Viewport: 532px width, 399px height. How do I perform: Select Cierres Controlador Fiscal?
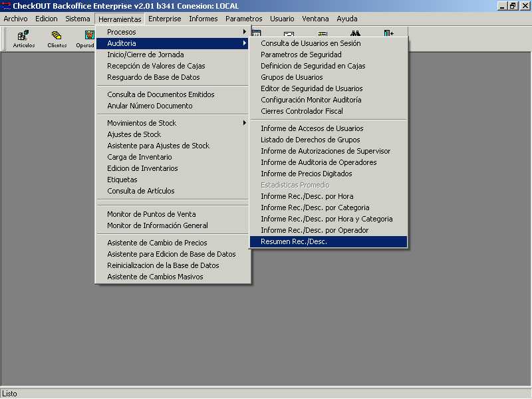click(x=329, y=111)
